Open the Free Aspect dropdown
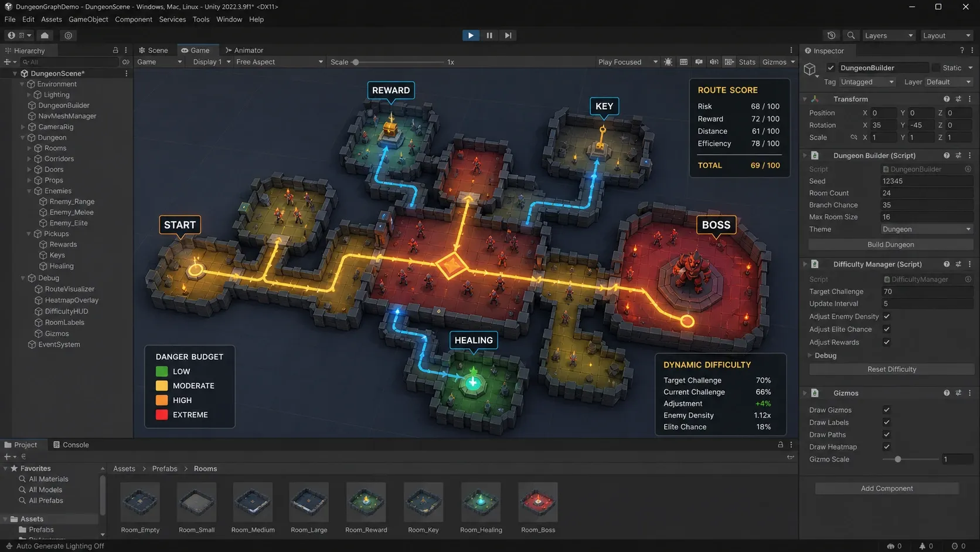Image resolution: width=980 pixels, height=552 pixels. coord(279,62)
